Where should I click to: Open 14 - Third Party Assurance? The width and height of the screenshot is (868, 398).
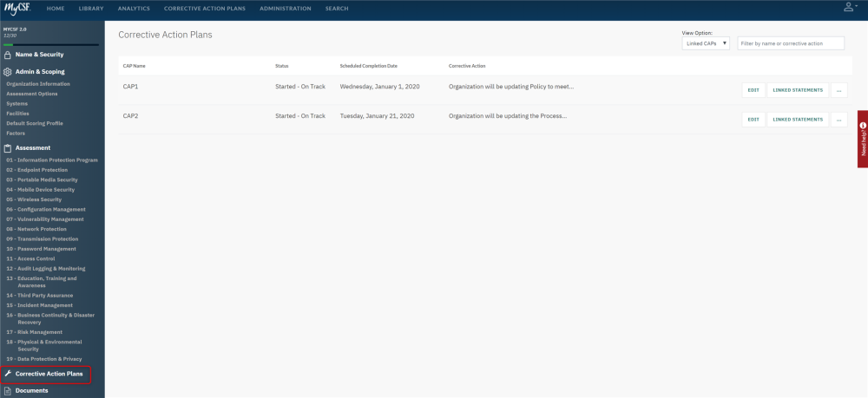click(x=40, y=296)
